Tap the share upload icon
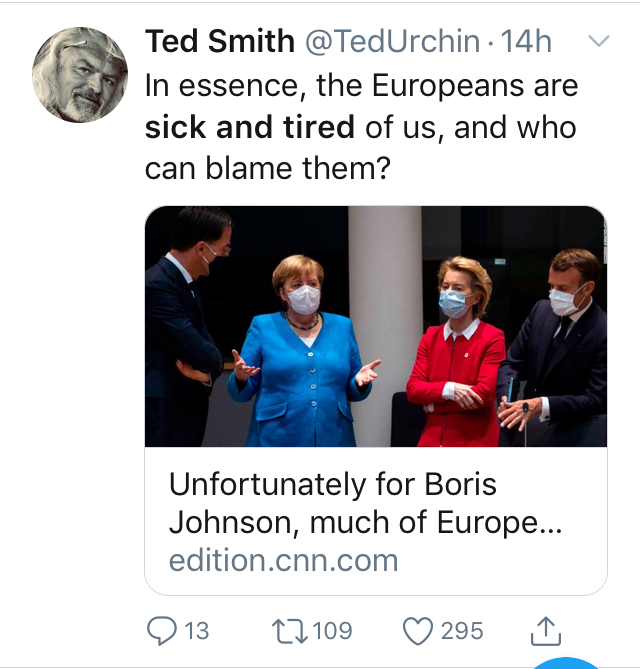The width and height of the screenshot is (640, 669). [x=546, y=631]
